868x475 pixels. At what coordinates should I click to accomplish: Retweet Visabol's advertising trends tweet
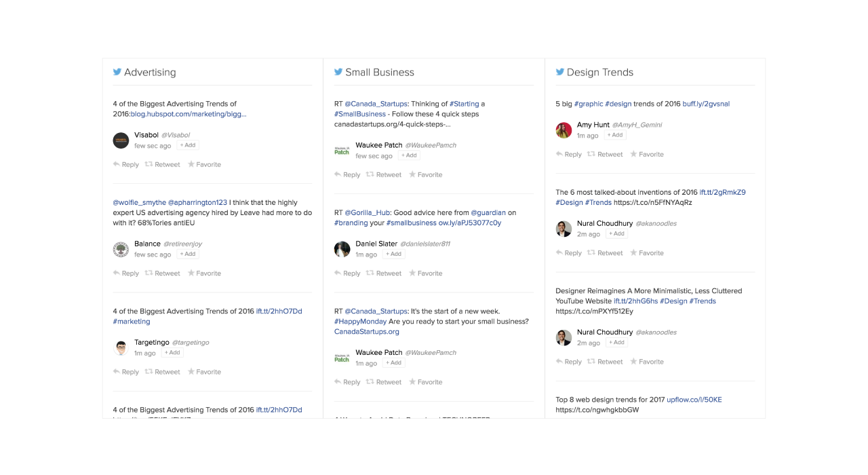click(x=163, y=164)
